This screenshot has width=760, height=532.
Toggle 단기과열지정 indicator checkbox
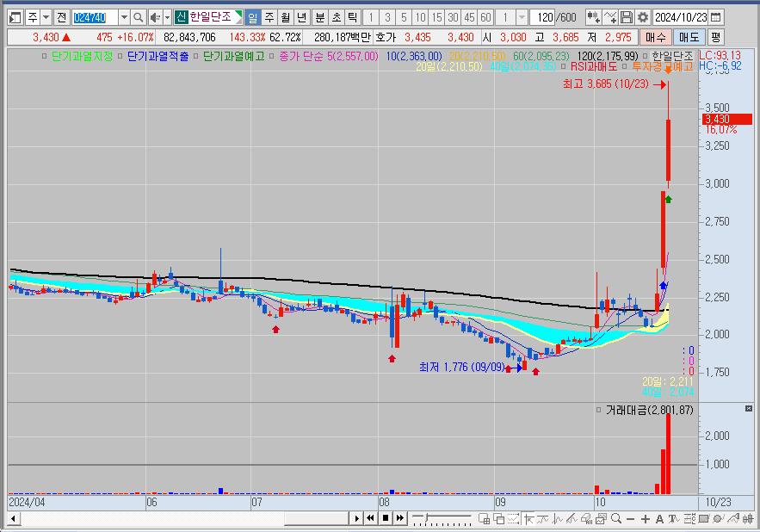click(x=45, y=56)
